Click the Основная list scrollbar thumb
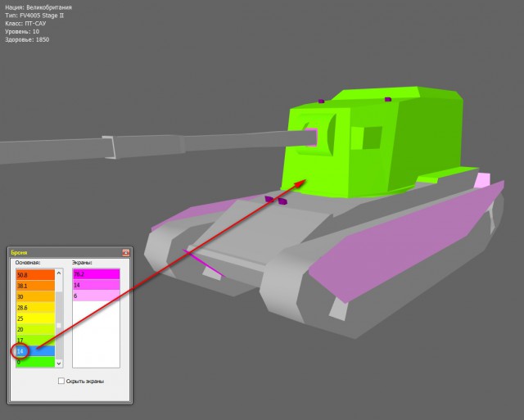The image size is (524, 420). 59,326
